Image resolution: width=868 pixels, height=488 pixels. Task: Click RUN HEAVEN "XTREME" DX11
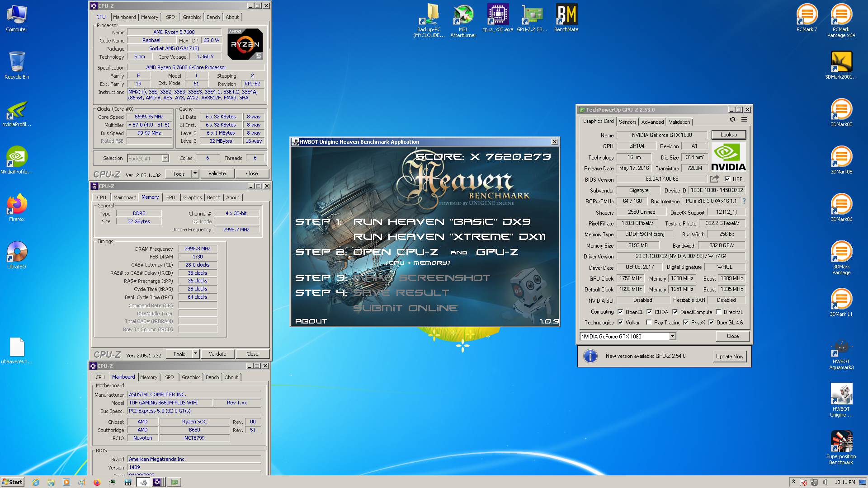[449, 237]
